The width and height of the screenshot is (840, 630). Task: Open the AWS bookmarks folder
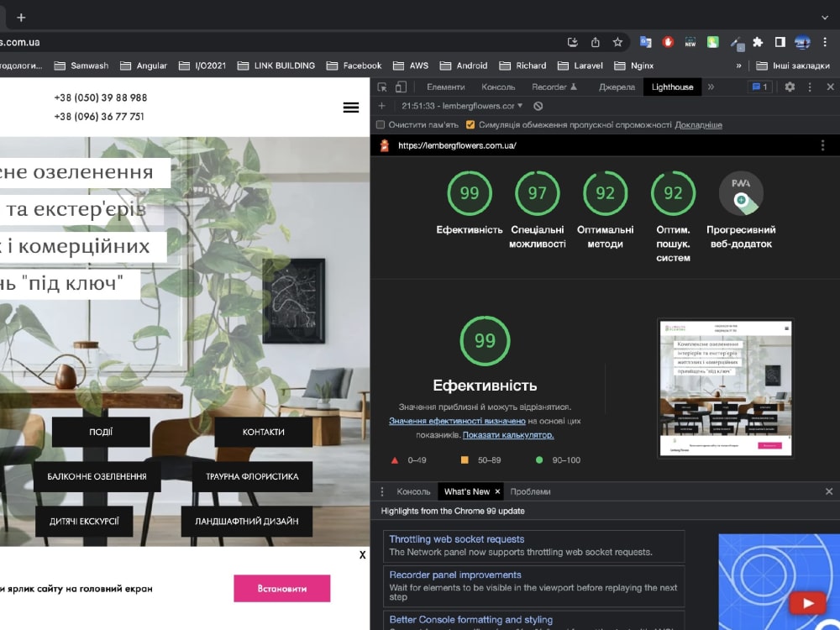click(x=411, y=66)
